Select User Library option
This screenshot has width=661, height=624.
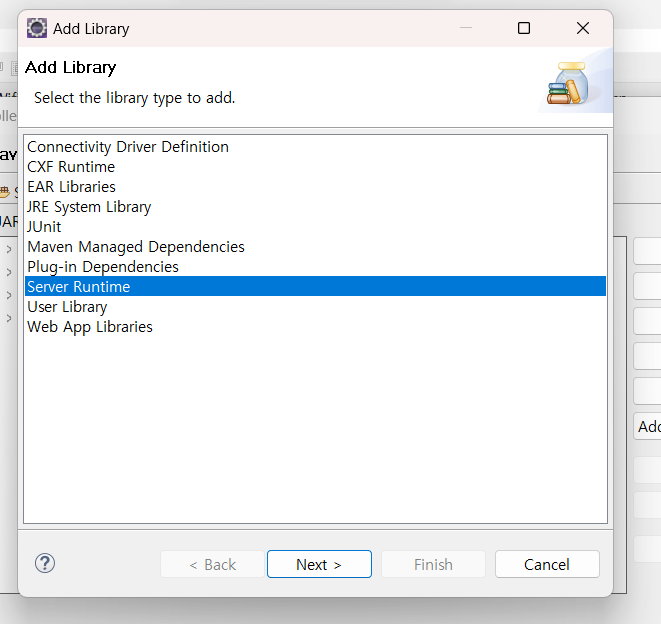pyautogui.click(x=315, y=307)
